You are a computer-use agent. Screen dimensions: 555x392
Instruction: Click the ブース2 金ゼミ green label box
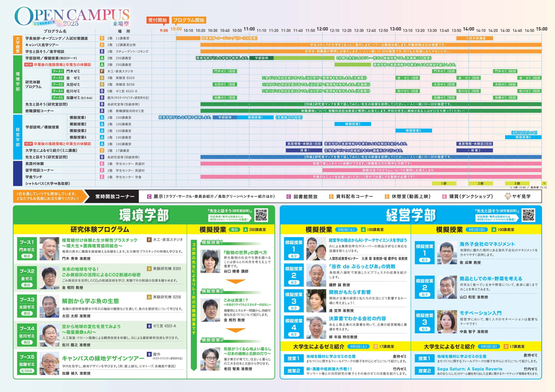tap(27, 278)
